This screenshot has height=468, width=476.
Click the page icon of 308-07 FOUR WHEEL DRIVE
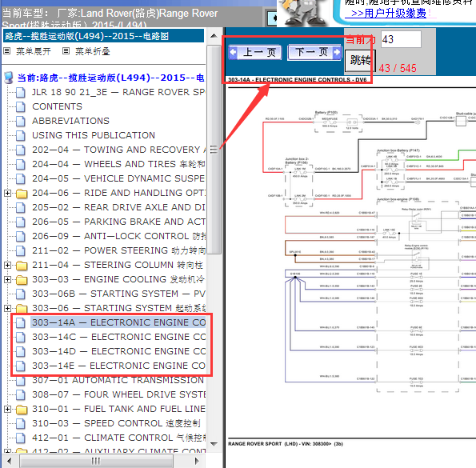tap(21, 395)
